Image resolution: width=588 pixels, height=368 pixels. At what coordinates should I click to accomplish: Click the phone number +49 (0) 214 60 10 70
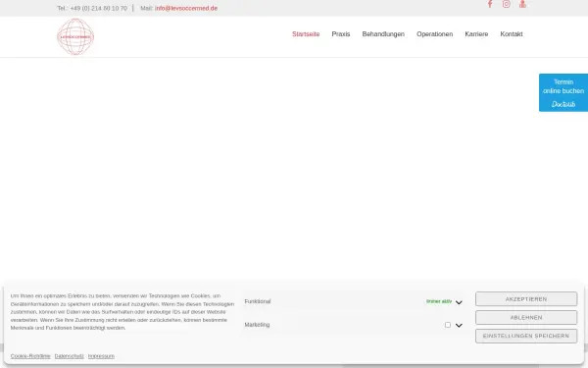[99, 8]
